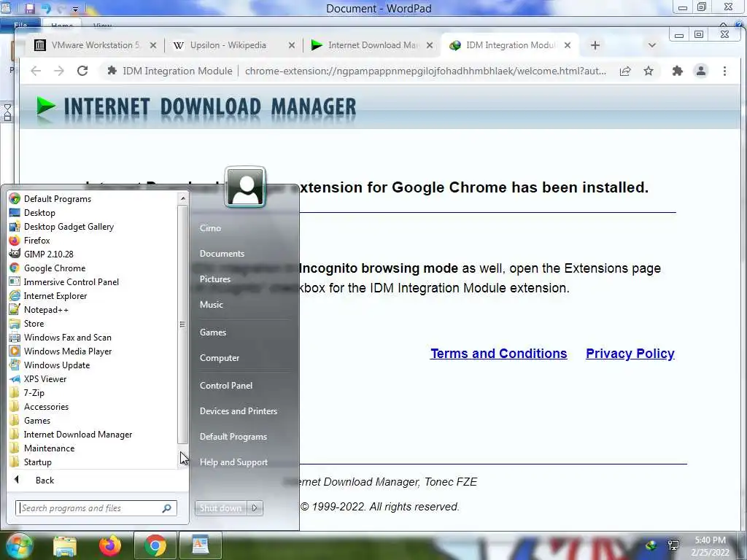Expand the Games folder in programs list
The height and width of the screenshot is (560, 747).
coord(36,421)
